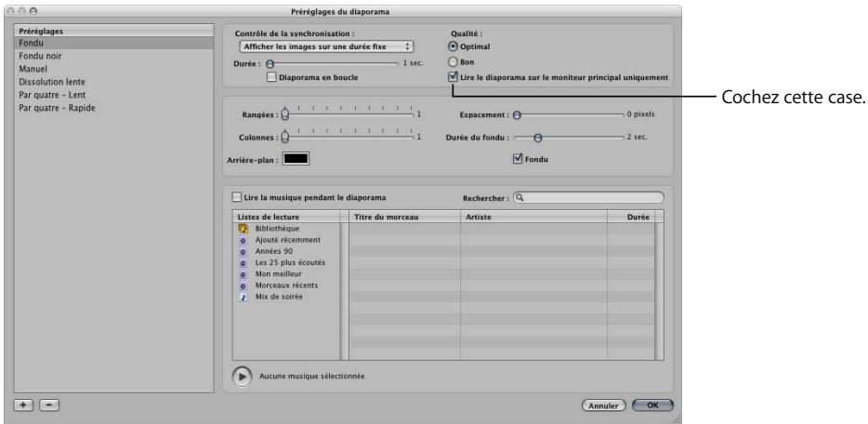Click the Ajouté récemment smart playlist icon
Screen dimensions: 868x424
[243, 240]
